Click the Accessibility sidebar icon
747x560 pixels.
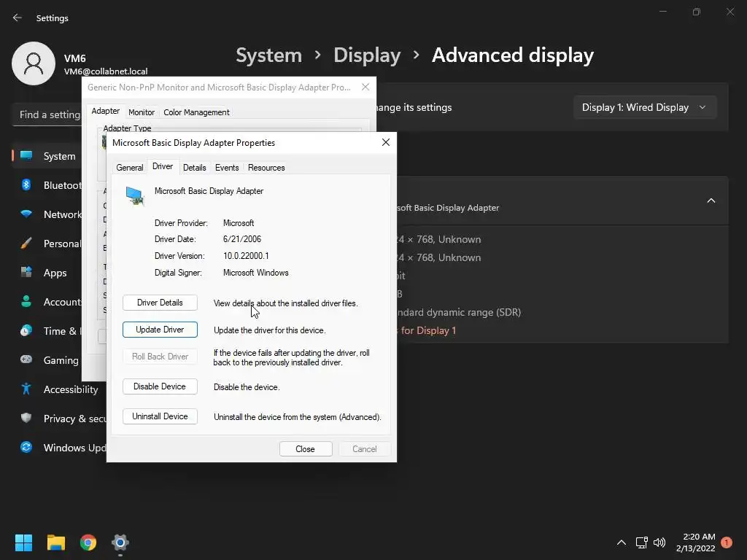tap(26, 389)
